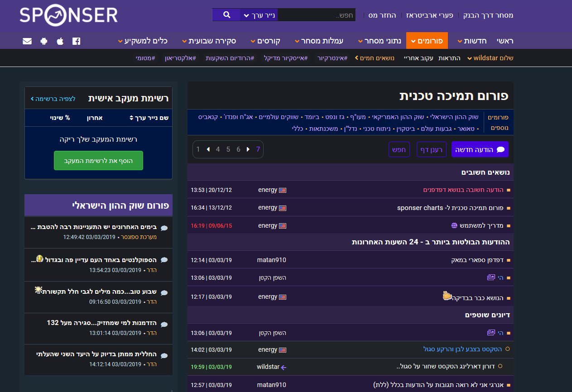Viewport: 572px width, 392px height.
Task: Click the sun emoji in שבוע טוב post
Action: 38,290
